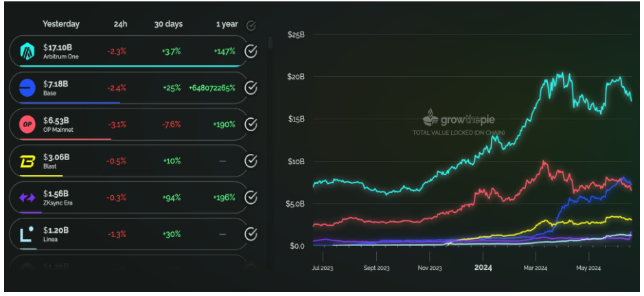Sort by the 1 year column
644x296 pixels.
pos(227,24)
